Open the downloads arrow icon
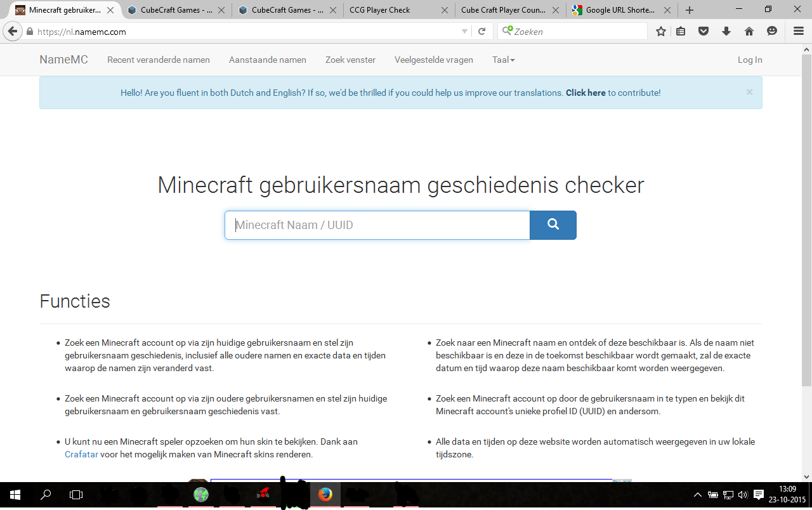The height and width of the screenshot is (510, 812). coord(726,31)
